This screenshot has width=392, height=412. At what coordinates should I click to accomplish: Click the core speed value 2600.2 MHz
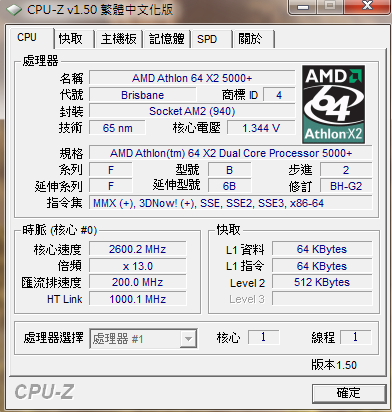pyautogui.click(x=137, y=249)
